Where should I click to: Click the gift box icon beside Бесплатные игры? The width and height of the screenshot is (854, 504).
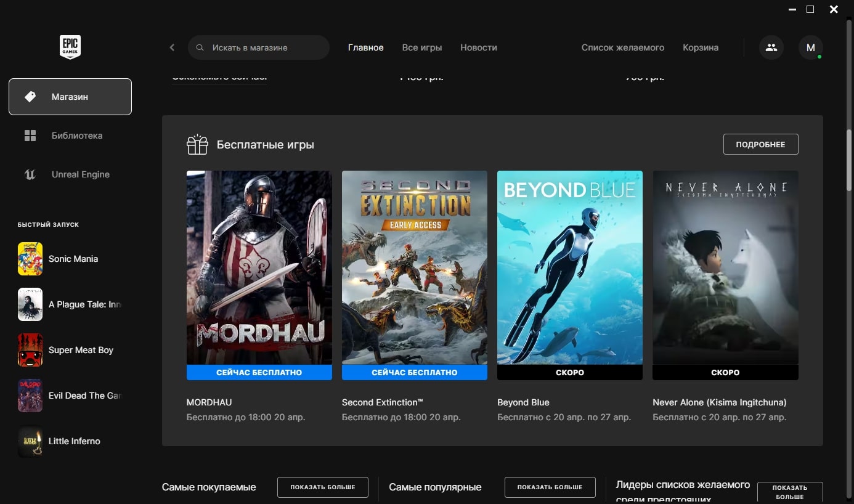click(198, 145)
